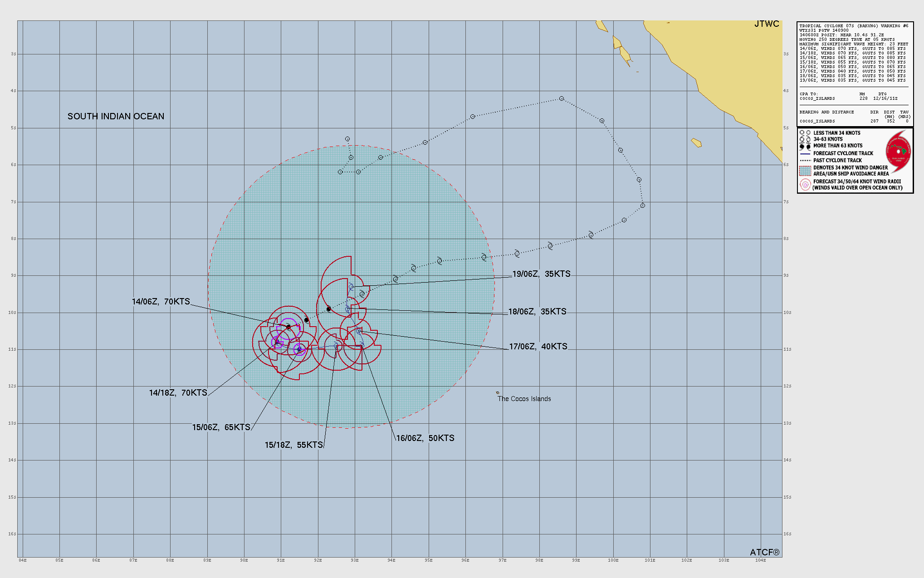Viewport: 924px width, 578px height.
Task: Click the JTWC label at top right of map
Action: click(x=767, y=24)
